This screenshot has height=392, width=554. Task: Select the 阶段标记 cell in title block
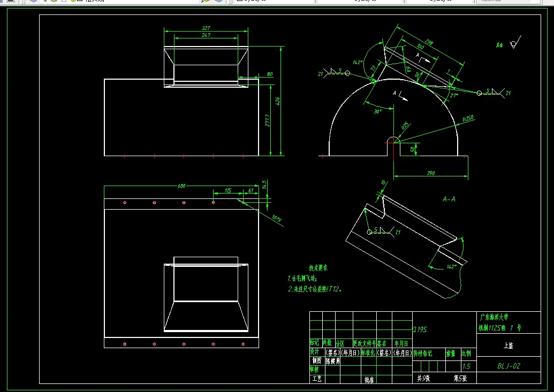point(422,353)
